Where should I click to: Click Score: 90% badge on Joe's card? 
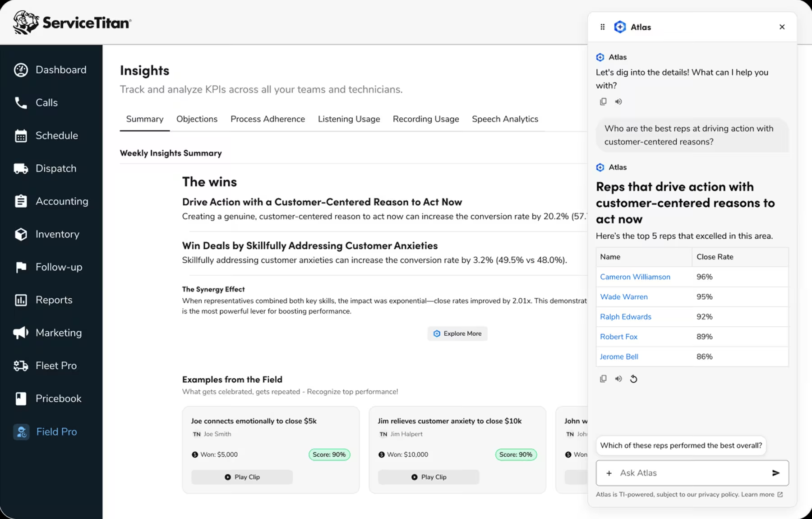pyautogui.click(x=329, y=454)
